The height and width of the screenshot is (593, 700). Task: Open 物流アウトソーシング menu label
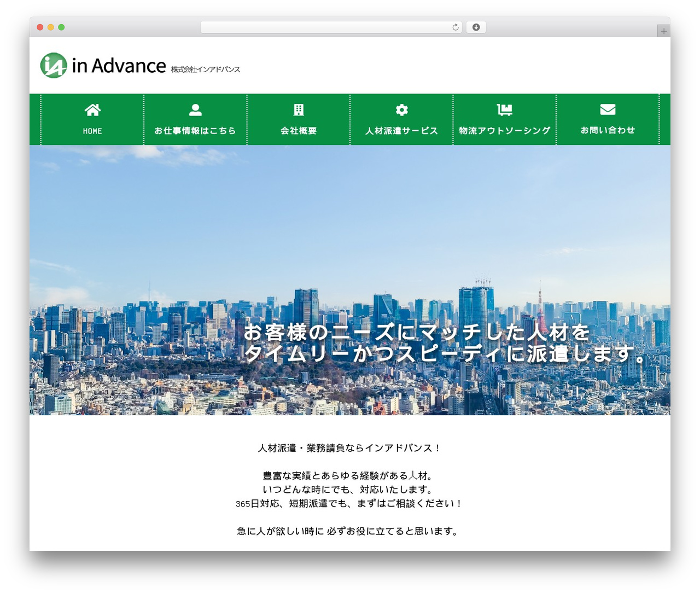point(505,131)
